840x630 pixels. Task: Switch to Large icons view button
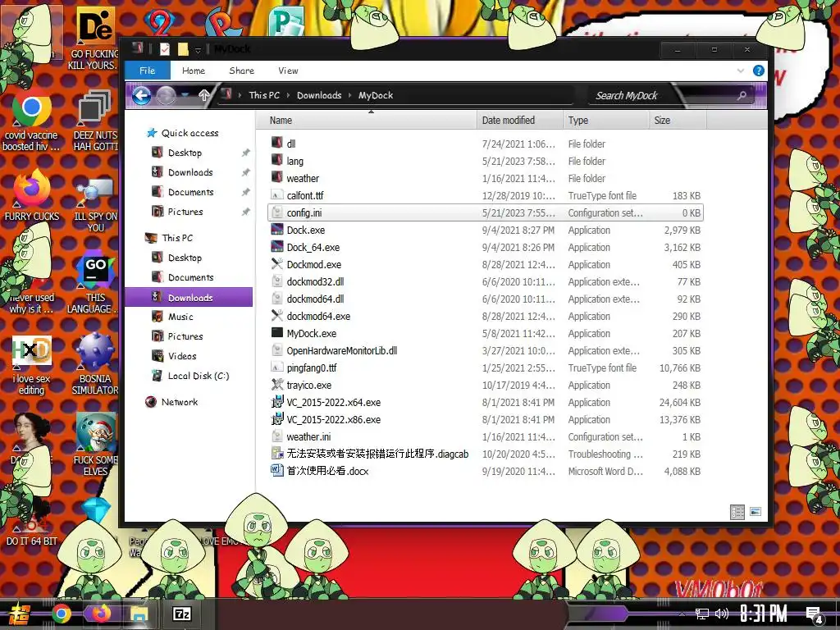point(756,512)
